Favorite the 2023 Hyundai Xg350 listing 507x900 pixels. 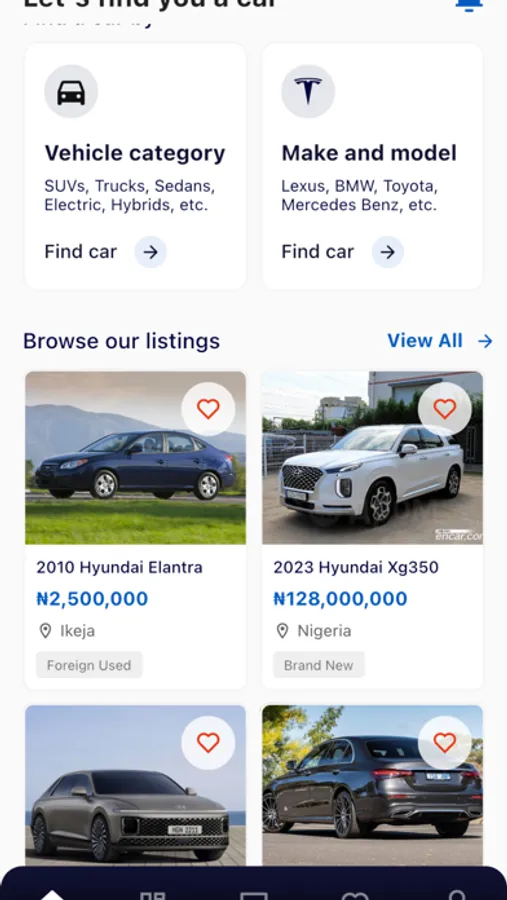point(444,409)
